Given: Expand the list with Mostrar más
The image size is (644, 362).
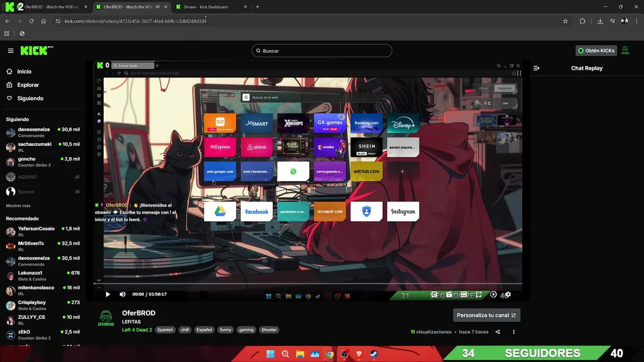Looking at the screenshot, I should tap(18, 206).
